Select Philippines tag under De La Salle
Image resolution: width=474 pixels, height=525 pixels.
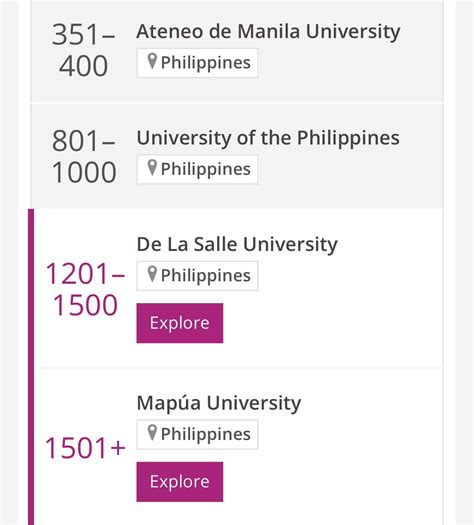coord(197,276)
